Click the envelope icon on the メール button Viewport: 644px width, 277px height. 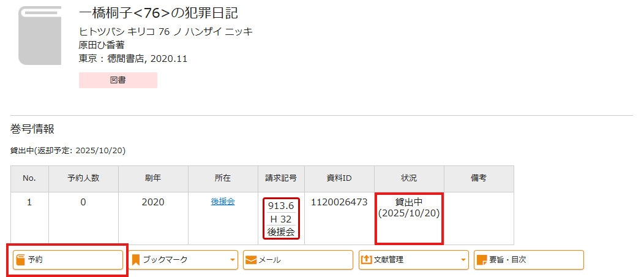pos(251,260)
